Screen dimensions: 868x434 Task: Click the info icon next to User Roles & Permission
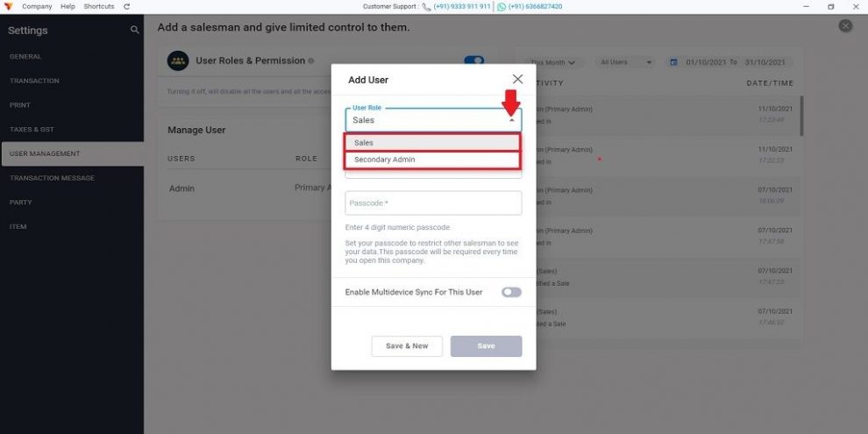tap(311, 60)
